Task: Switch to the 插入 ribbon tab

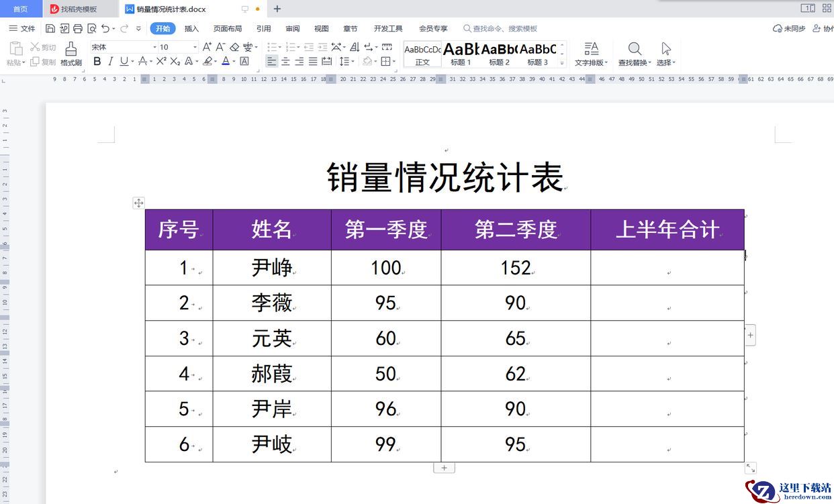Action: tap(192, 28)
